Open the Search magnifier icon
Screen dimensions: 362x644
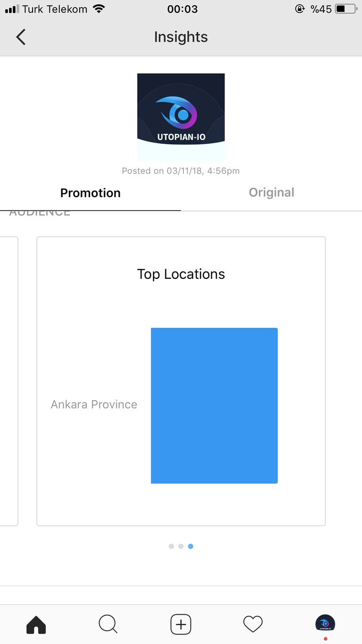click(108, 625)
